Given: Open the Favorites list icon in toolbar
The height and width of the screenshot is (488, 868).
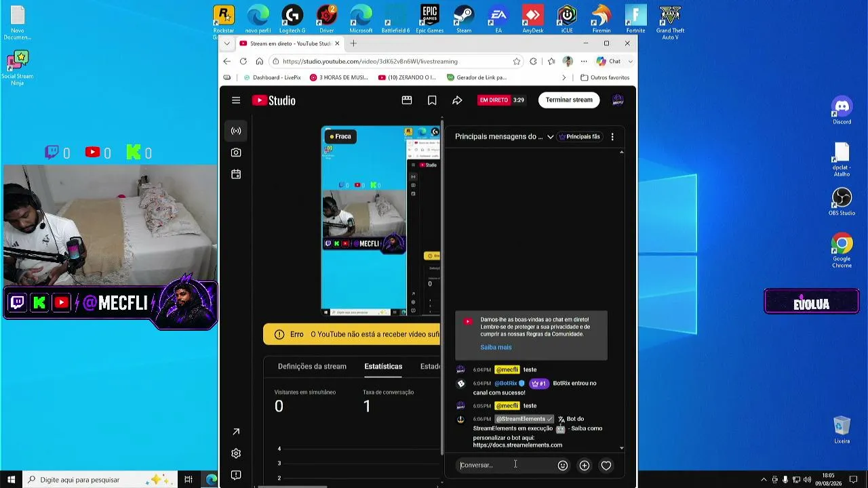Looking at the screenshot, I should pos(551,61).
